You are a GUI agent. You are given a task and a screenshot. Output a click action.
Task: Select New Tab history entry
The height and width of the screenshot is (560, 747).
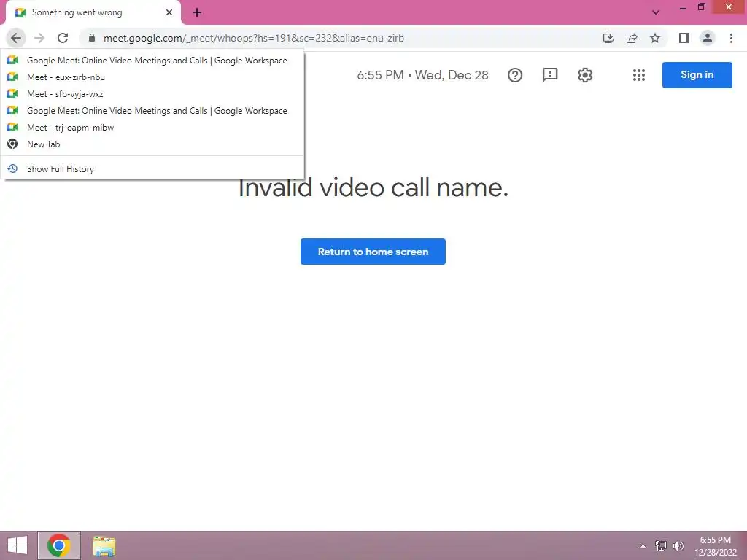(x=152, y=144)
